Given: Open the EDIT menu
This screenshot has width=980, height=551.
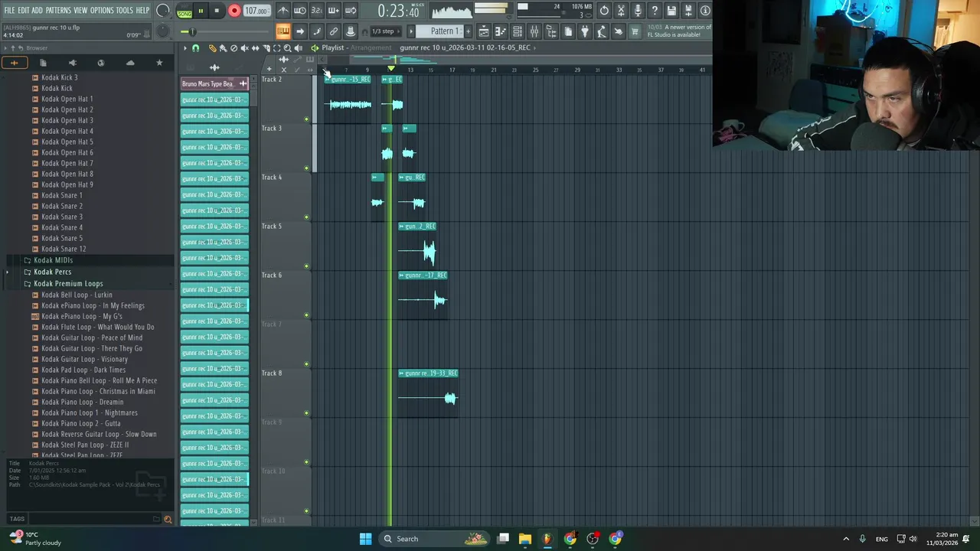Looking at the screenshot, I should [x=24, y=11].
